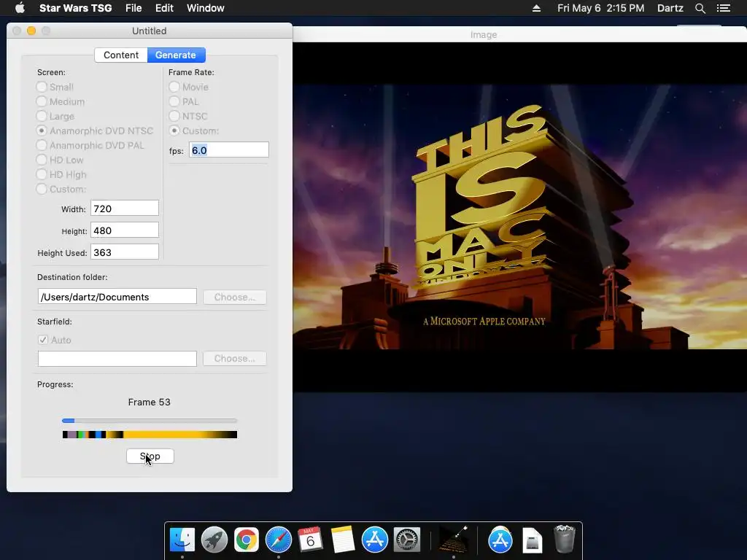Open Safari compass icon in dock
The height and width of the screenshot is (560, 747).
278,540
